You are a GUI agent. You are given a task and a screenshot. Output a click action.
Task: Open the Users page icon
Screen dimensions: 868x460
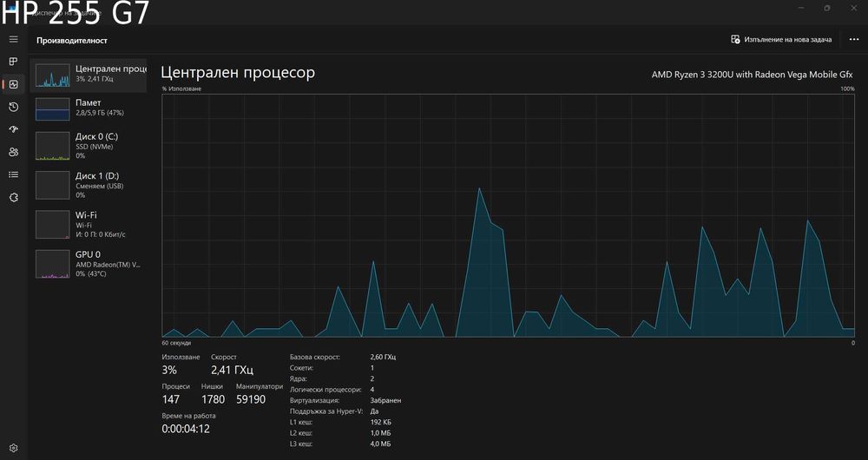pos(14,152)
